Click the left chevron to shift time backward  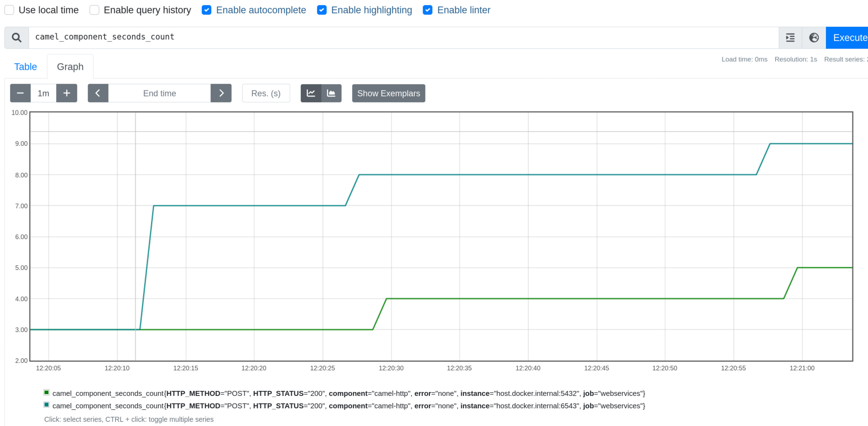(98, 93)
